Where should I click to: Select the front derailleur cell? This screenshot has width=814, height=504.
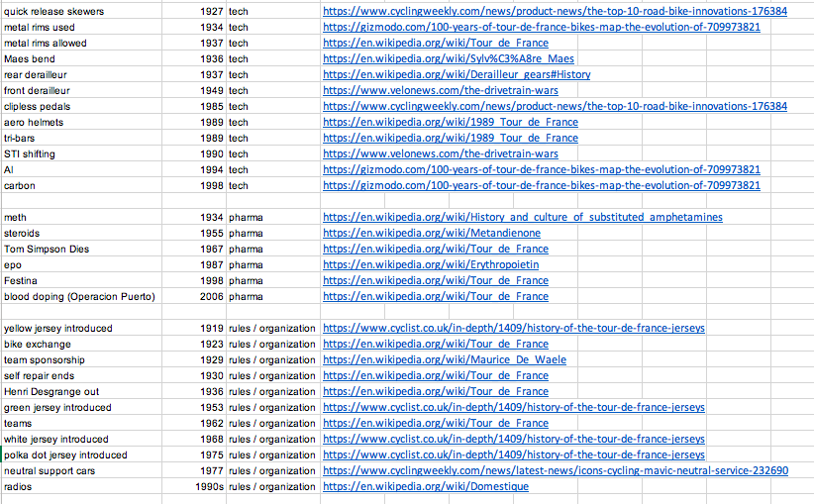click(x=81, y=90)
